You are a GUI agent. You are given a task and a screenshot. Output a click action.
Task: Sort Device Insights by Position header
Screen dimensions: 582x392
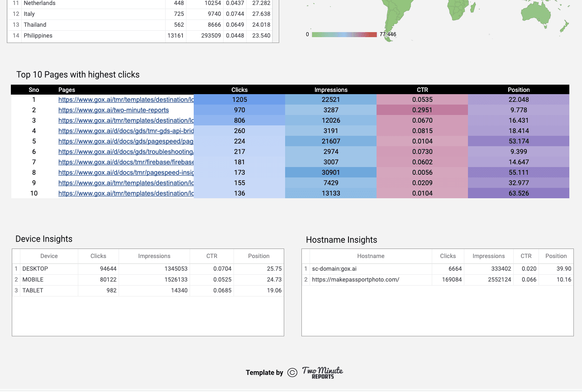click(259, 256)
